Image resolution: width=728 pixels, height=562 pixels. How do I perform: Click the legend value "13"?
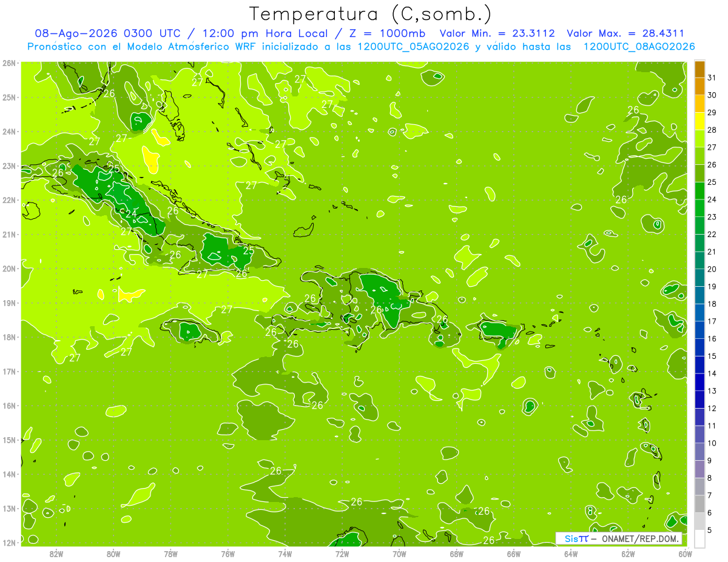click(x=712, y=391)
